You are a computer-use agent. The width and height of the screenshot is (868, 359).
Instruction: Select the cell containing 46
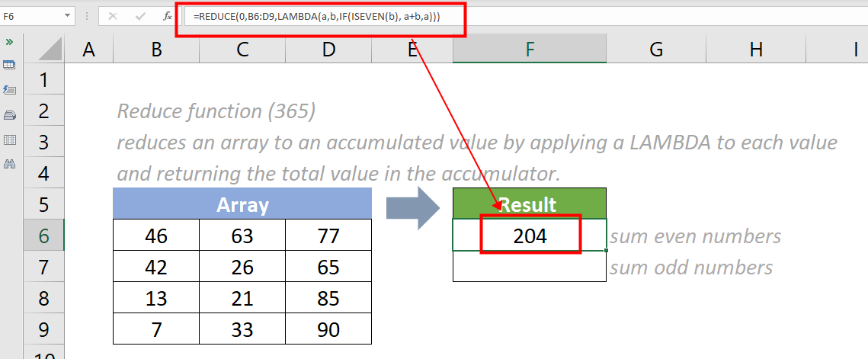[x=156, y=236]
